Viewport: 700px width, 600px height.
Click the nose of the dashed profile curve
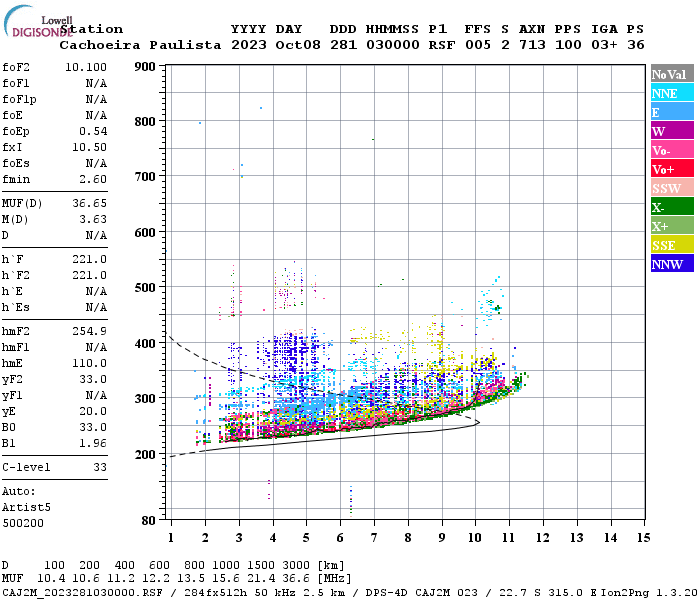coord(479,422)
